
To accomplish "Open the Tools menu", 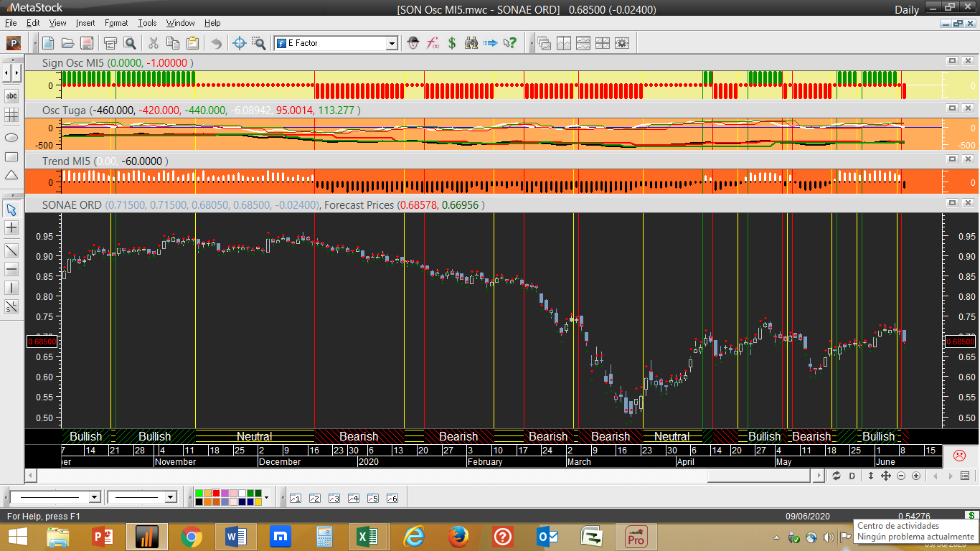I will pos(147,23).
